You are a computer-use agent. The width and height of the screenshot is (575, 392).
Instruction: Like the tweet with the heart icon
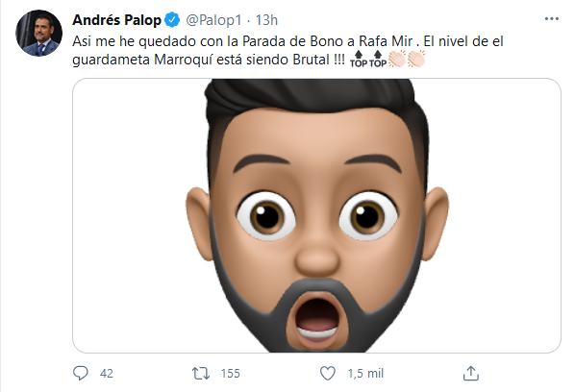(328, 374)
